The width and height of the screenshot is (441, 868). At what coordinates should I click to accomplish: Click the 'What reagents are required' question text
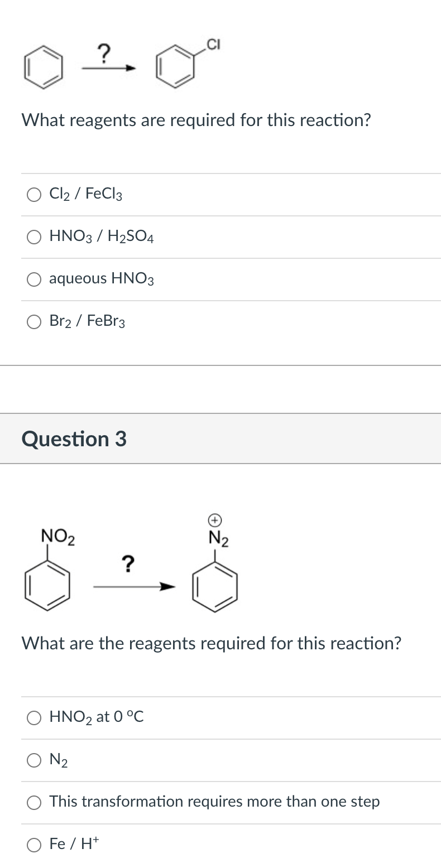point(196,120)
